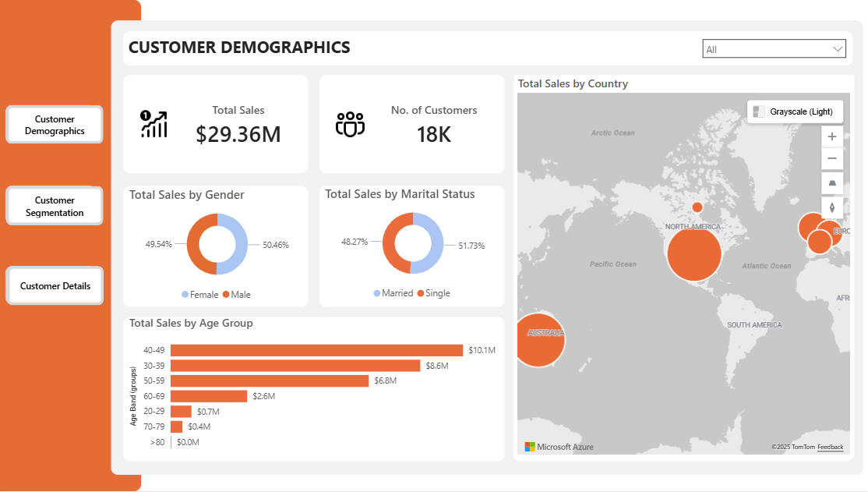Screen dimensions: 868x492
Task: Go to the Customer Details page
Action: point(55,286)
